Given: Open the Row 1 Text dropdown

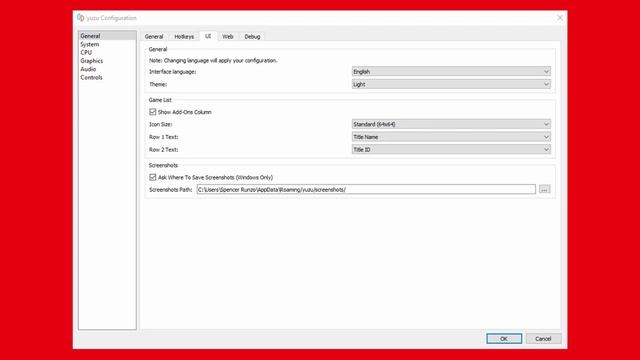Looking at the screenshot, I should (451, 137).
